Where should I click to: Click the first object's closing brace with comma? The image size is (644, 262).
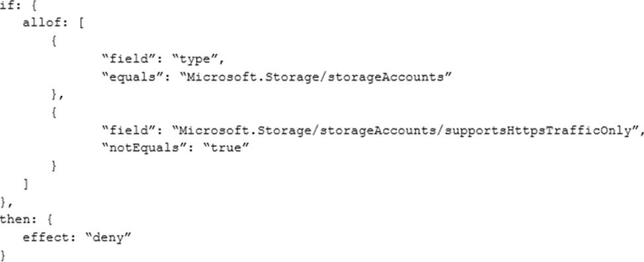[x=57, y=95]
